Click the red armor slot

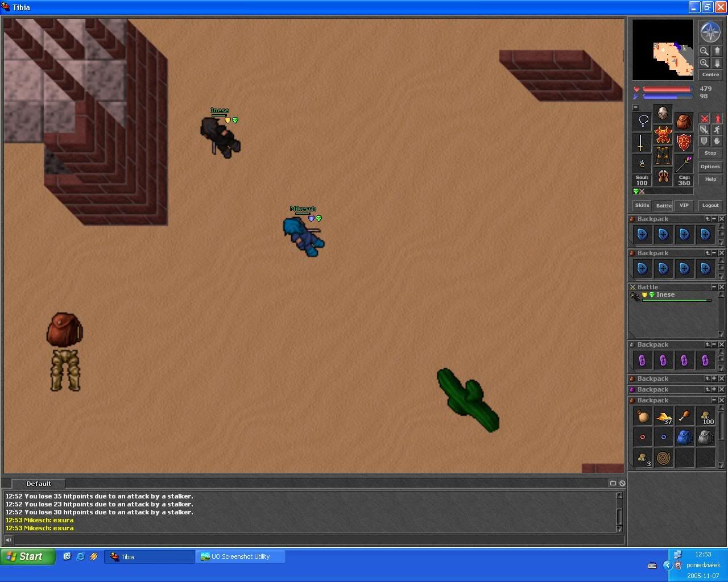tap(663, 135)
